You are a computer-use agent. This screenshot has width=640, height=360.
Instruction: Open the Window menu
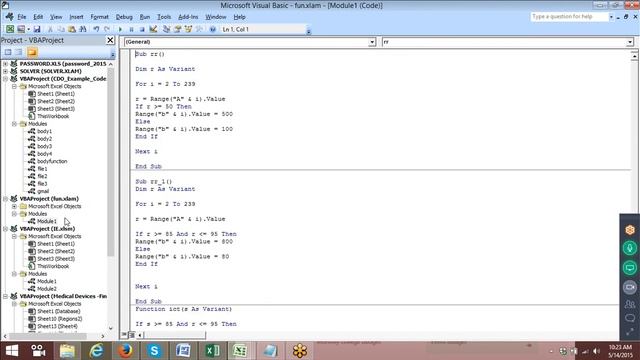[216, 17]
